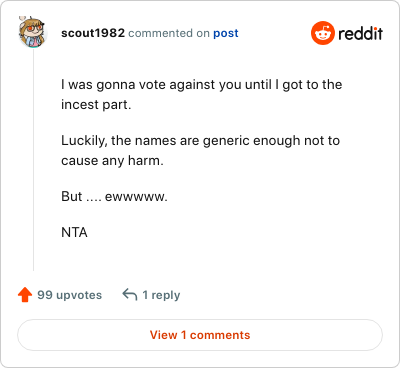
Task: Click the reddit wordmark text
Action: [360, 33]
